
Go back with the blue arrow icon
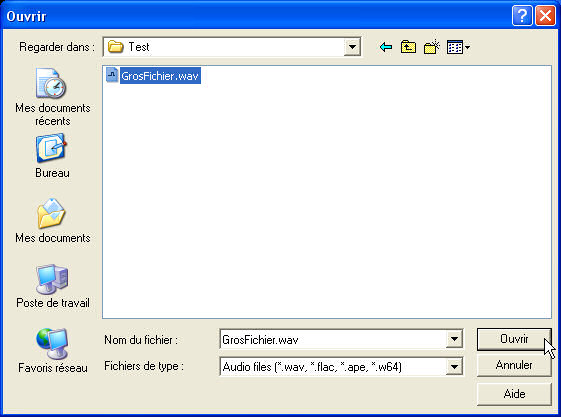tap(386, 47)
